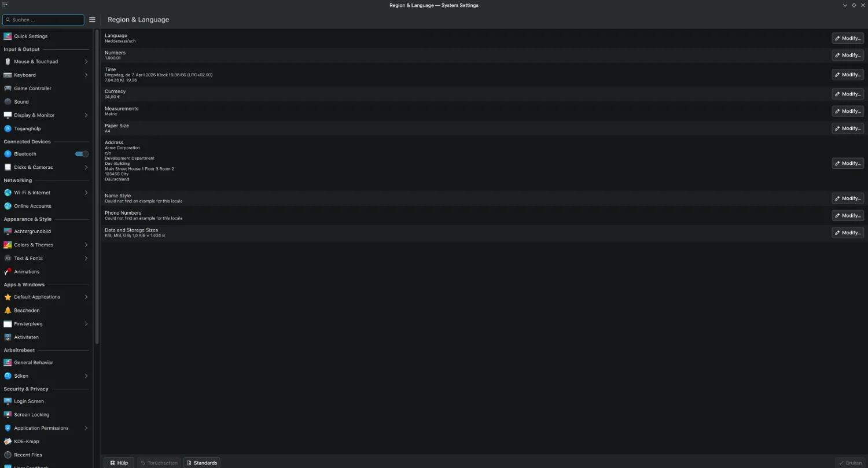Open the hamburger menu next to search

coord(92,20)
